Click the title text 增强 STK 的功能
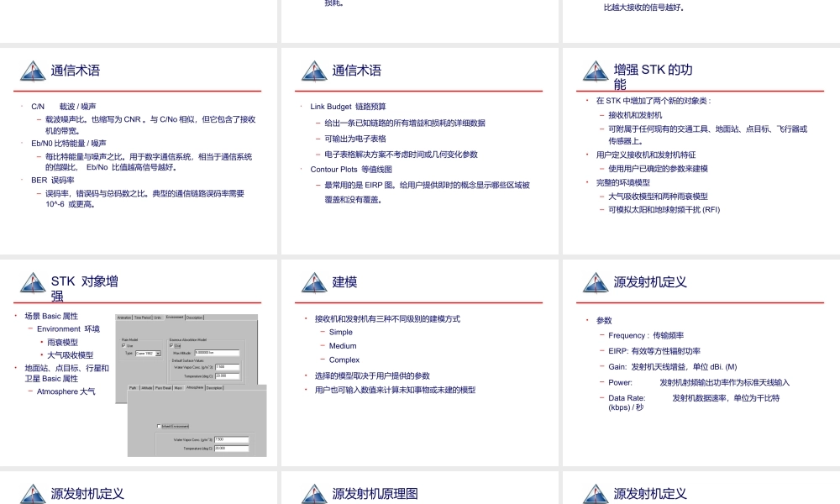 coord(653,76)
